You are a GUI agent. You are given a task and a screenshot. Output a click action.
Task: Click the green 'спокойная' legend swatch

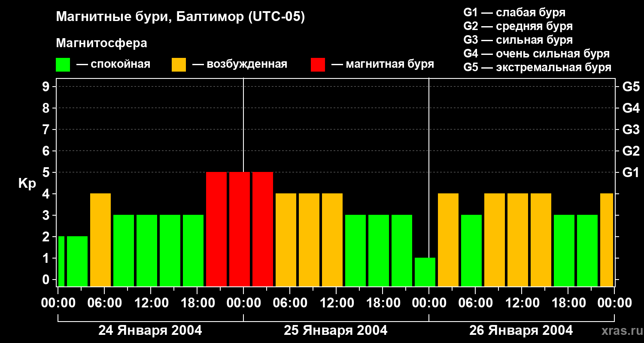click(63, 65)
